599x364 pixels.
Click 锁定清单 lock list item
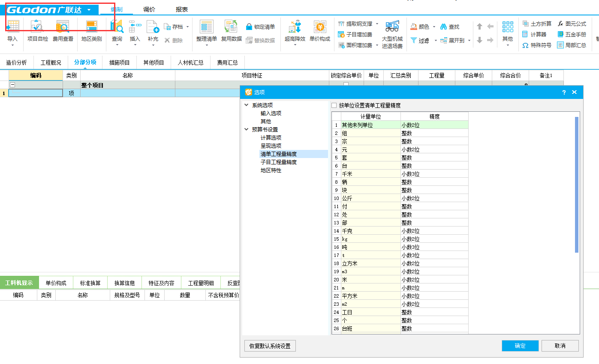point(260,27)
